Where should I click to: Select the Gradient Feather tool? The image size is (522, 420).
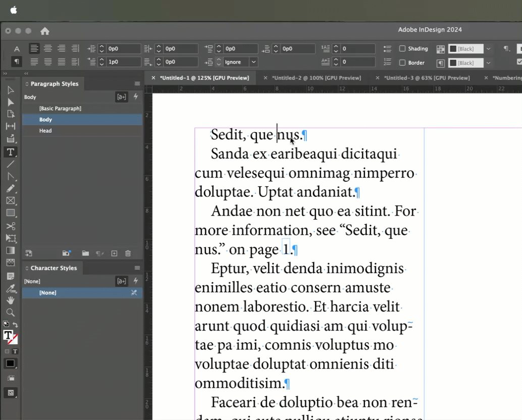coord(10,262)
